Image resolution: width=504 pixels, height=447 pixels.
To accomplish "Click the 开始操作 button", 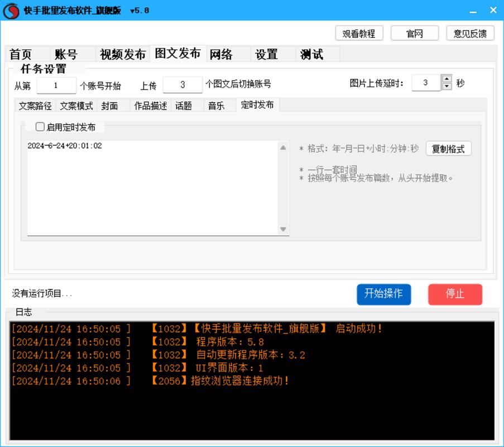I will point(384,294).
